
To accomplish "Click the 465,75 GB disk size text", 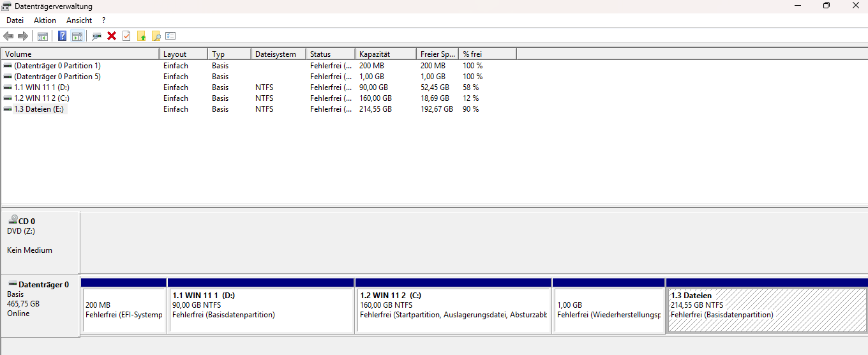I will (23, 304).
